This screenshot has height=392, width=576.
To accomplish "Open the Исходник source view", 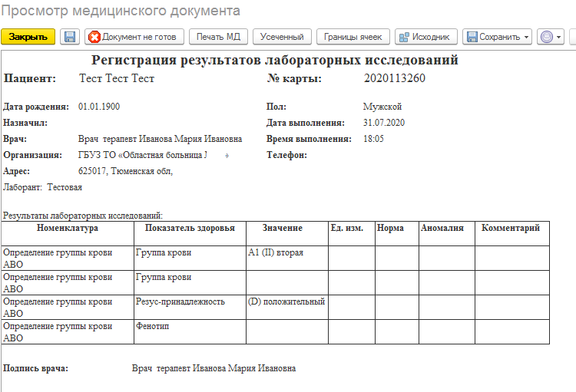I will [427, 37].
